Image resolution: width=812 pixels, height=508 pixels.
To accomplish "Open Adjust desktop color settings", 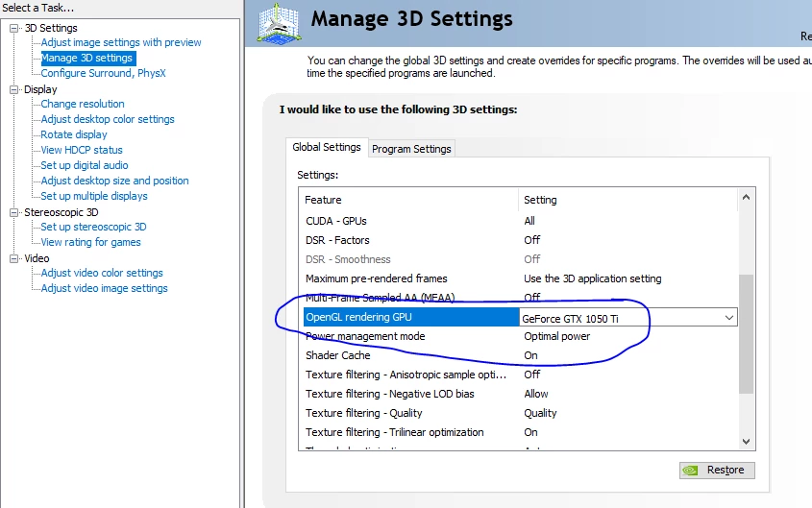I will tap(108, 119).
